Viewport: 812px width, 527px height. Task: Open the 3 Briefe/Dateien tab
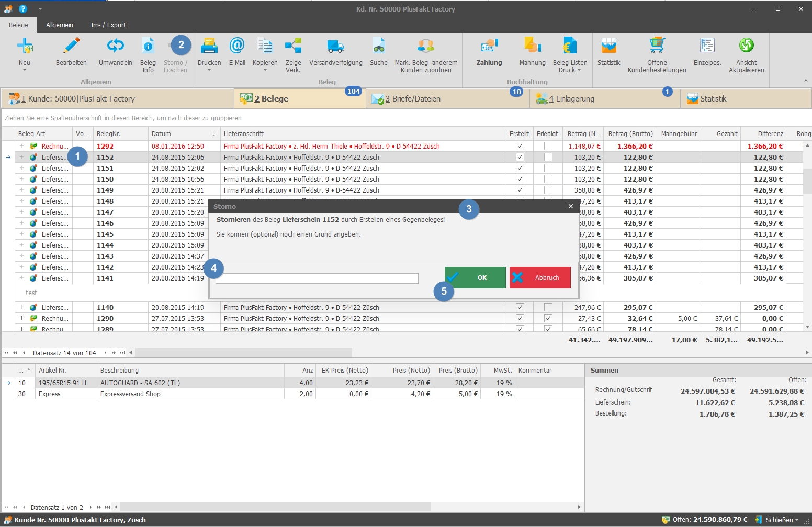[x=447, y=98]
